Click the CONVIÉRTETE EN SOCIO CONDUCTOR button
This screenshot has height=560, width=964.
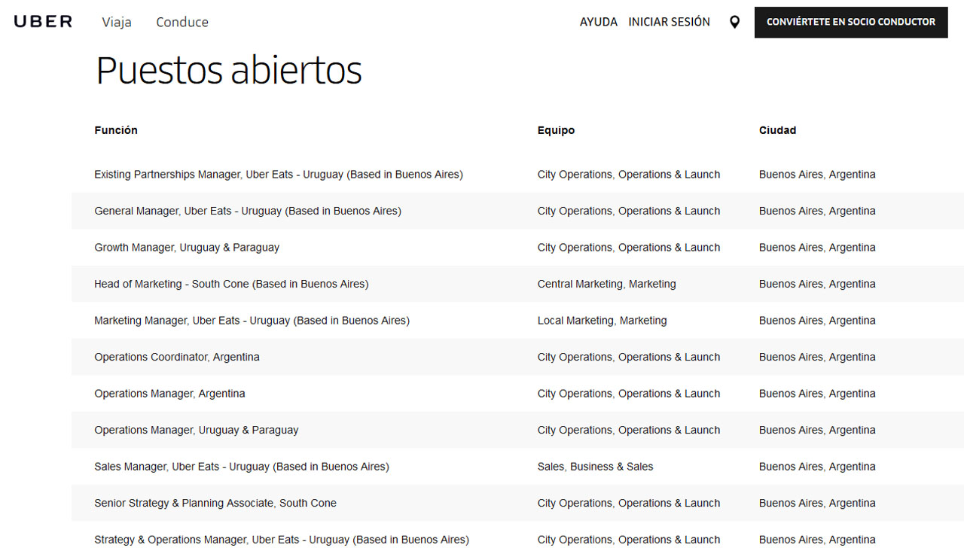coord(851,22)
